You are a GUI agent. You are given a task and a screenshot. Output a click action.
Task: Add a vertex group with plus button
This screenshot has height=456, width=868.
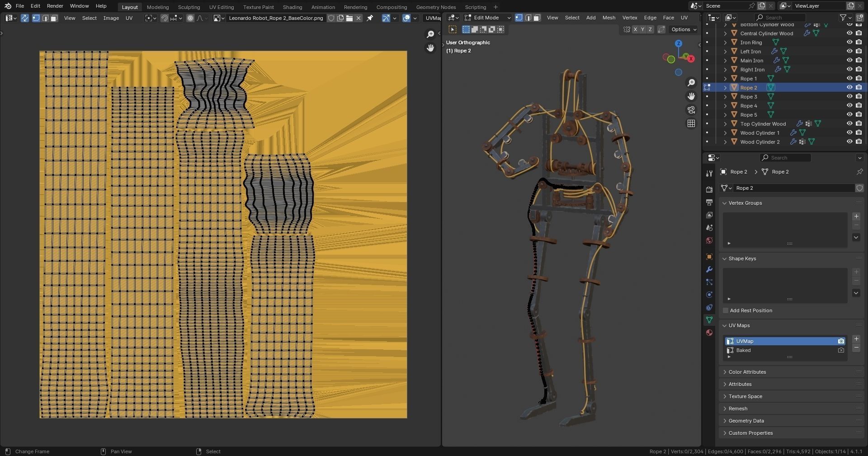tap(856, 216)
